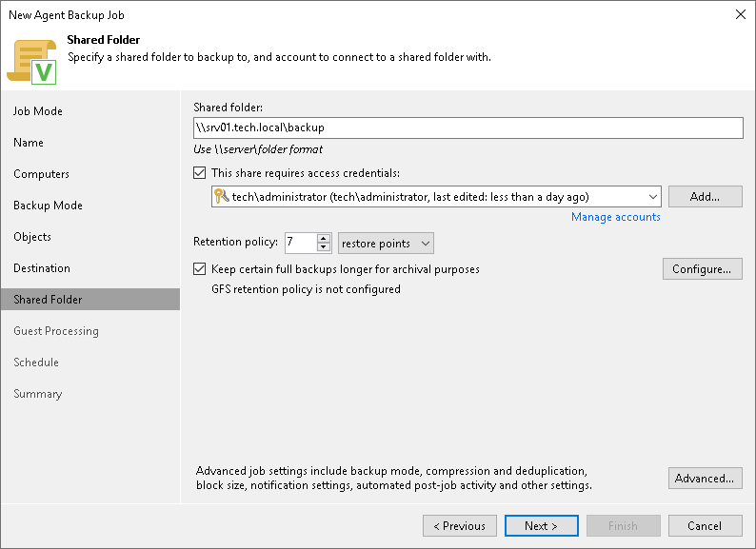
Task: Toggle 'Keep certain full backups longer' checkbox
Action: (200, 268)
